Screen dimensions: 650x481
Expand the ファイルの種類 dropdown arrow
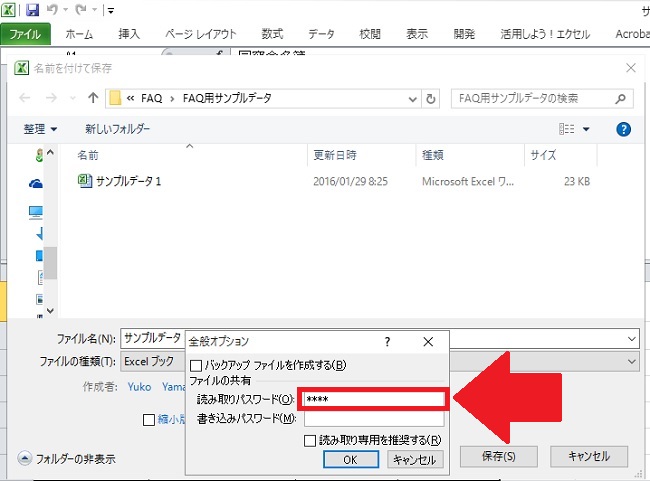coord(631,361)
